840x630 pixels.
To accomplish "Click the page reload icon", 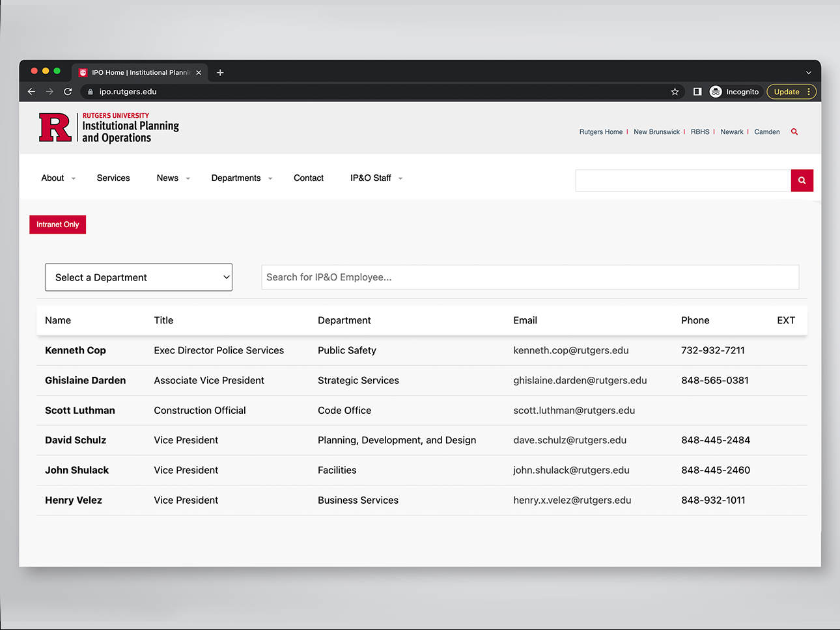I will pos(68,92).
